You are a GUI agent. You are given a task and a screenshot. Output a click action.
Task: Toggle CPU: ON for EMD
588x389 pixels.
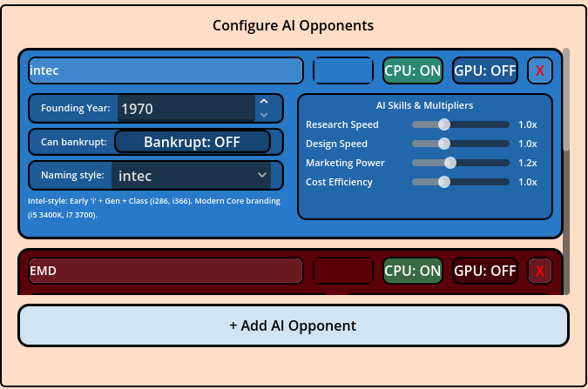pos(413,271)
